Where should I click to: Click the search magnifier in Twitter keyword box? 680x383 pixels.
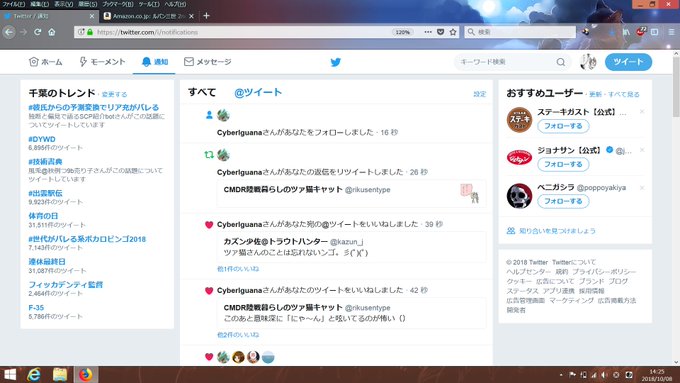(561, 62)
